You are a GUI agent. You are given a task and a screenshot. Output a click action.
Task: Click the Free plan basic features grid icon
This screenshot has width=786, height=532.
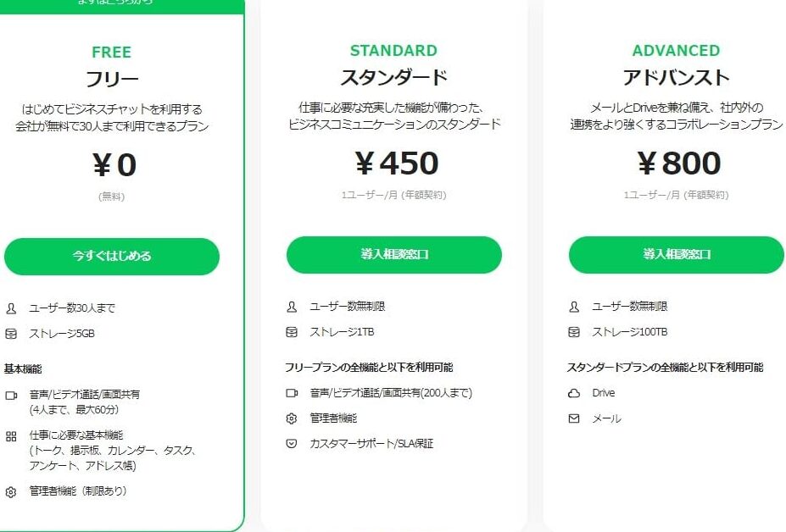tap(11, 436)
